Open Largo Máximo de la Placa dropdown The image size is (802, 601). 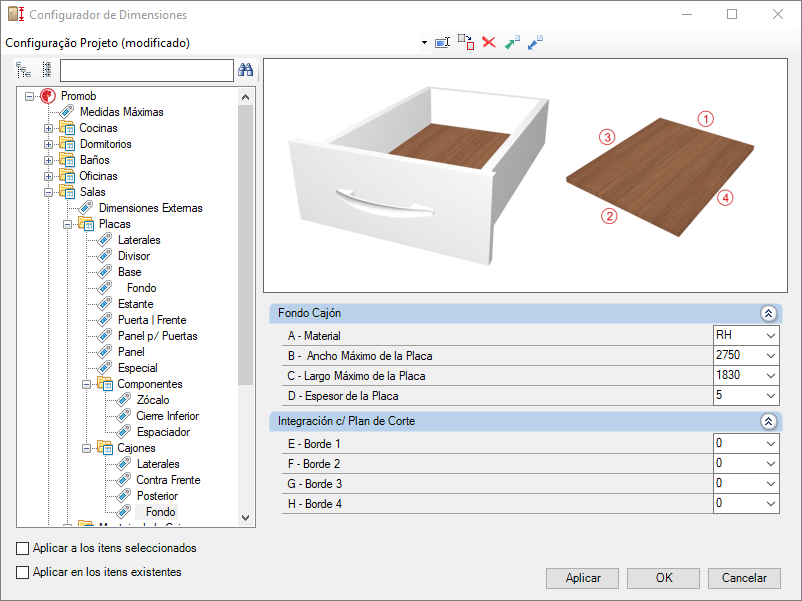(771, 376)
